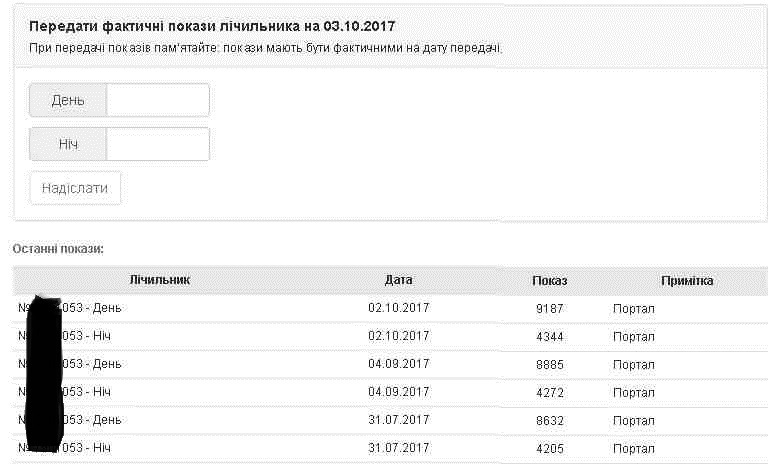Click the Ніч field label
Viewport: 775px width, 473px height.
pyautogui.click(x=68, y=144)
